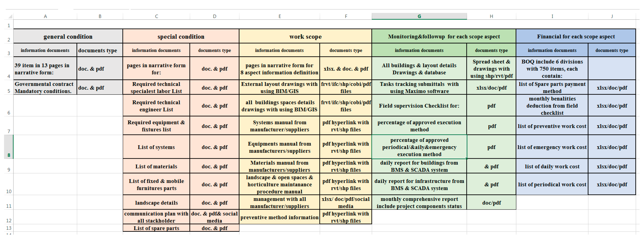Image resolution: width=644 pixels, height=246 pixels.
Task: Select 'list of emergency work cost' cell
Action: point(552,147)
